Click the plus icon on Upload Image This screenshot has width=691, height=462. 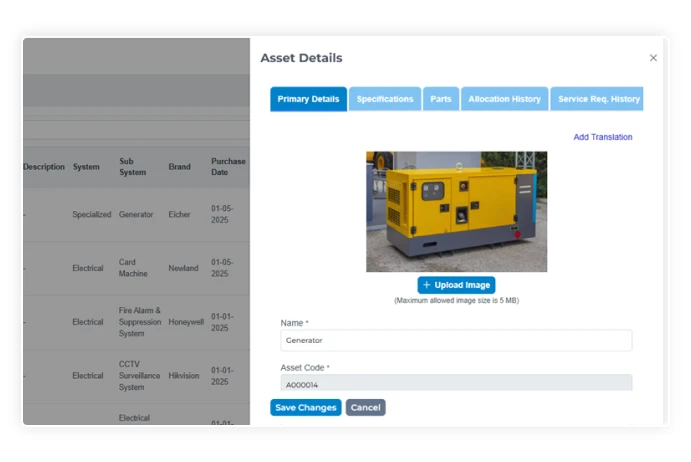click(427, 285)
